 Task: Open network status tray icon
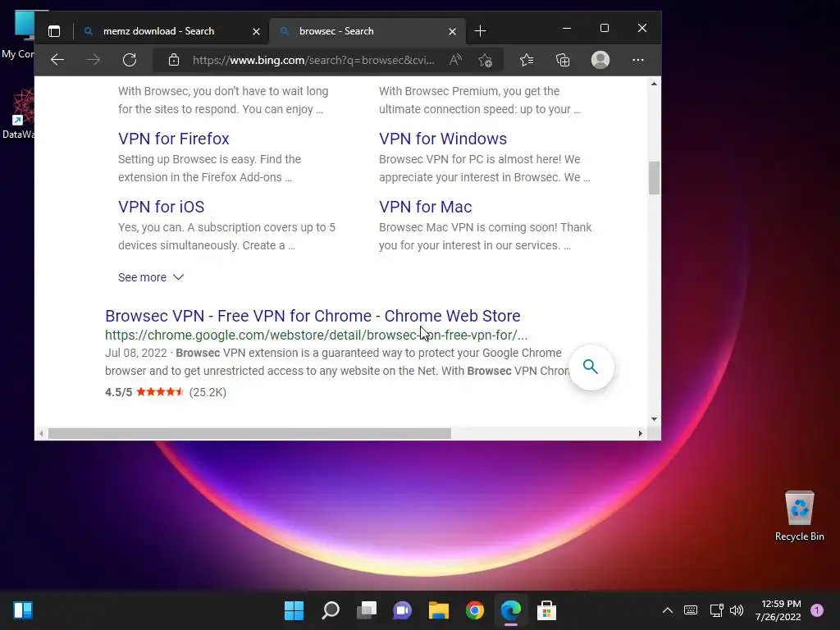pos(716,610)
